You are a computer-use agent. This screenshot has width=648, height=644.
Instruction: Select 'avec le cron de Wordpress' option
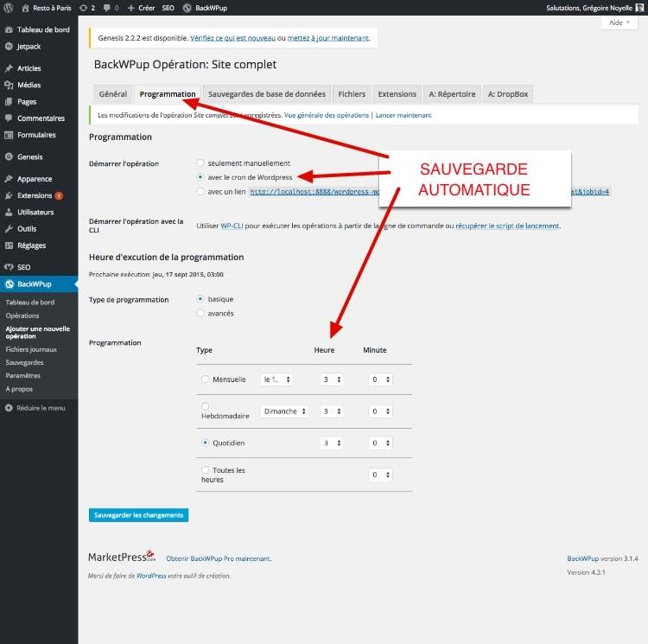[200, 177]
